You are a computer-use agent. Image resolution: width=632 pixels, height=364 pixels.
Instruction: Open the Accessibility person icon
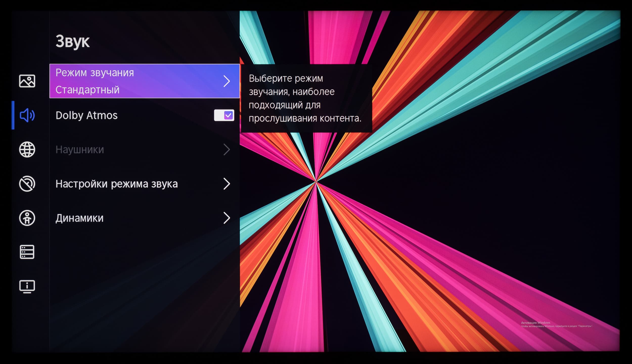pyautogui.click(x=27, y=218)
